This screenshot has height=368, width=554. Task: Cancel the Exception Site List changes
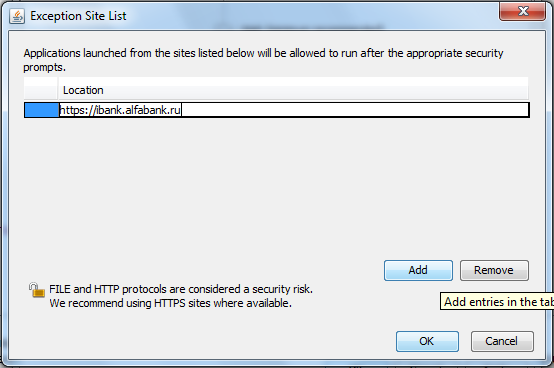coord(502,341)
